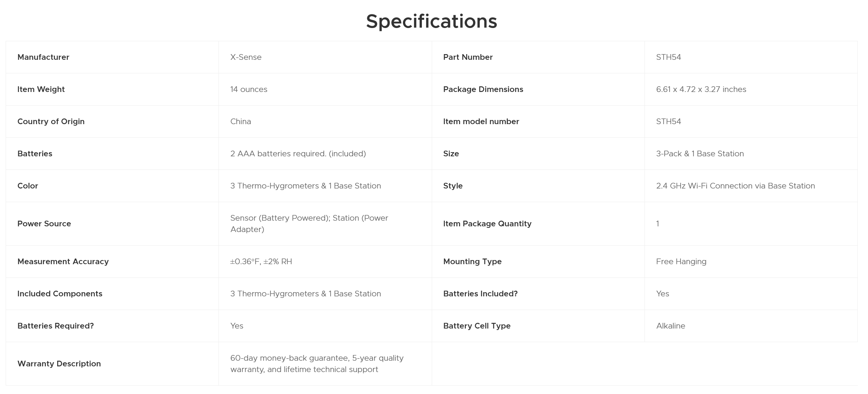Image resolution: width=868 pixels, height=394 pixels.
Task: Click the Power Source description text
Action: point(309,224)
